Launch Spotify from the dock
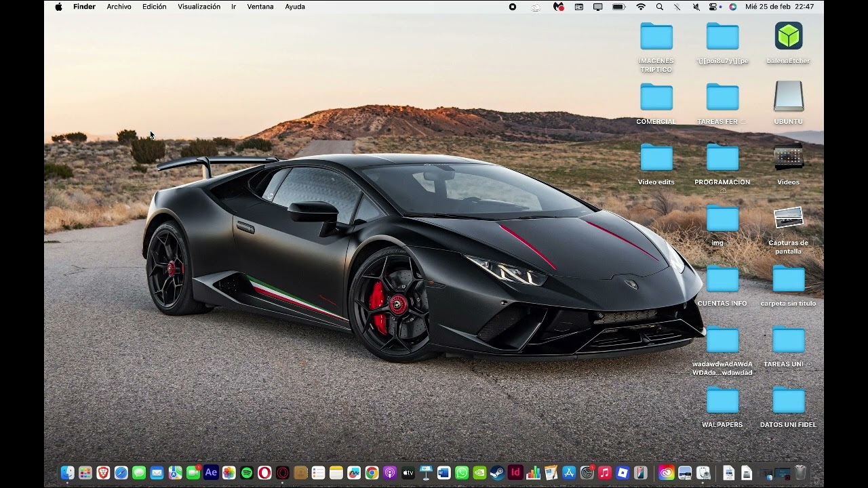The image size is (868, 488). point(247,472)
